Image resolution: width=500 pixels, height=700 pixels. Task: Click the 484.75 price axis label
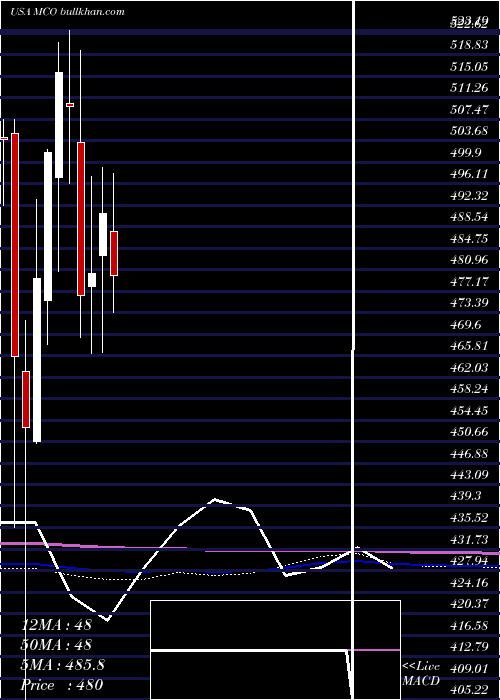tap(469, 239)
